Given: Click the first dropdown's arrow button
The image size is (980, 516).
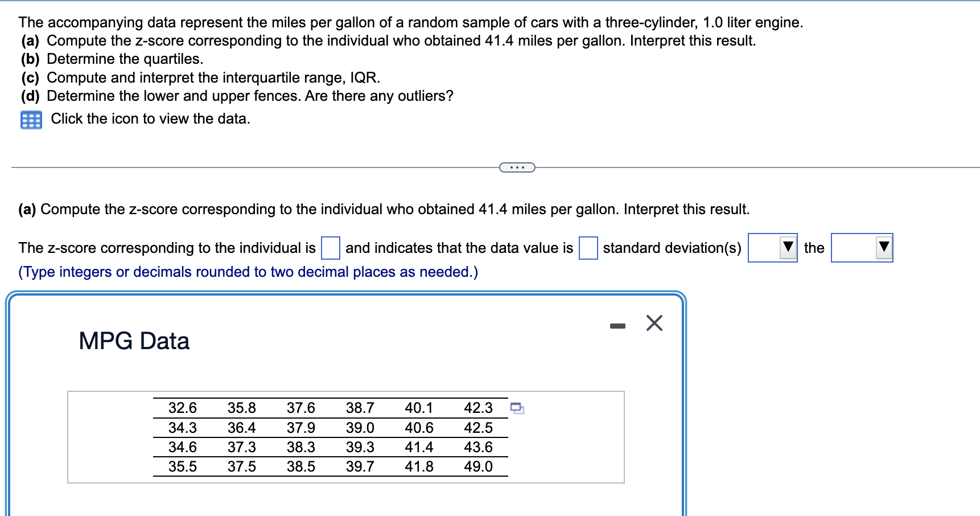Looking at the screenshot, I should click(x=788, y=248).
